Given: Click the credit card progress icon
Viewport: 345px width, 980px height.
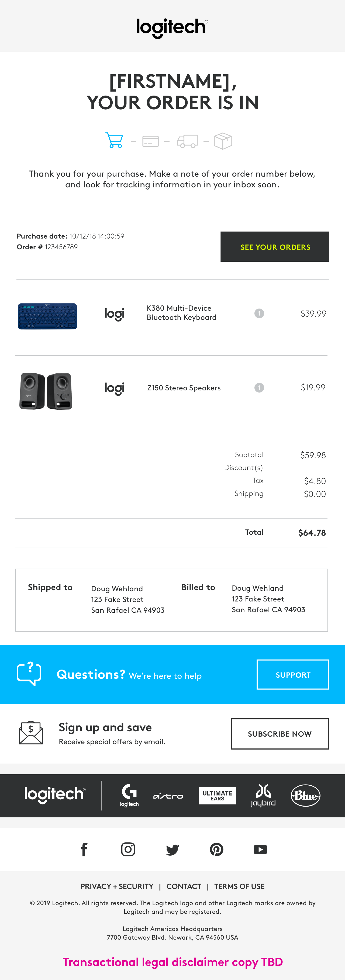Looking at the screenshot, I should (150, 141).
